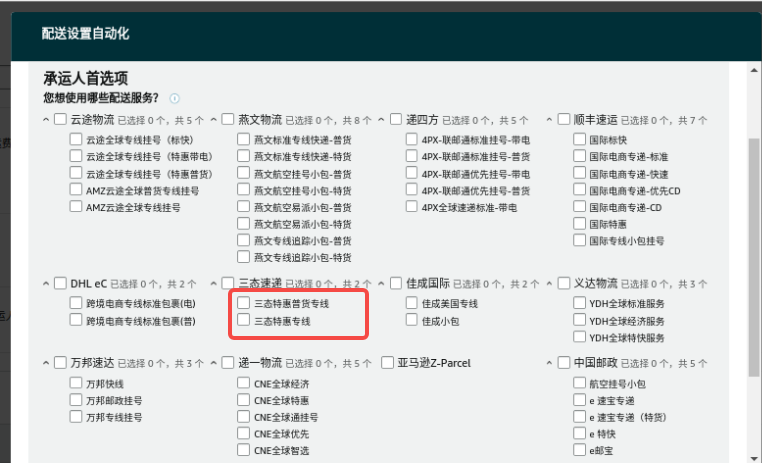Collapse the 顺丰速运 carrier group
The width and height of the screenshot is (762, 463).
click(550, 120)
